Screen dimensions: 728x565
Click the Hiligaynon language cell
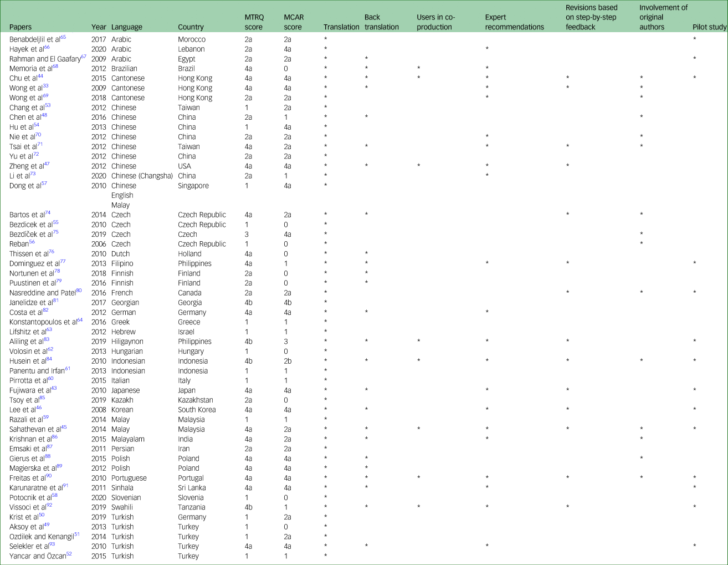[x=127, y=342]
